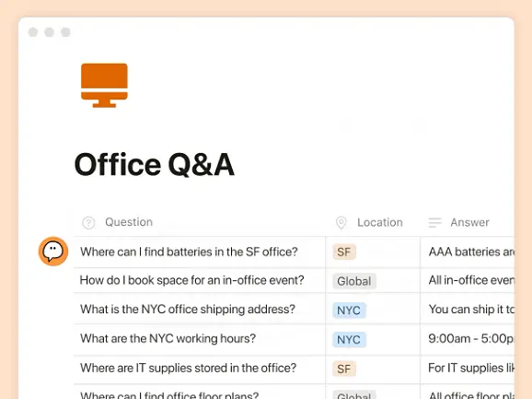
Task: Click the question mark icon in Question header
Action: point(88,223)
